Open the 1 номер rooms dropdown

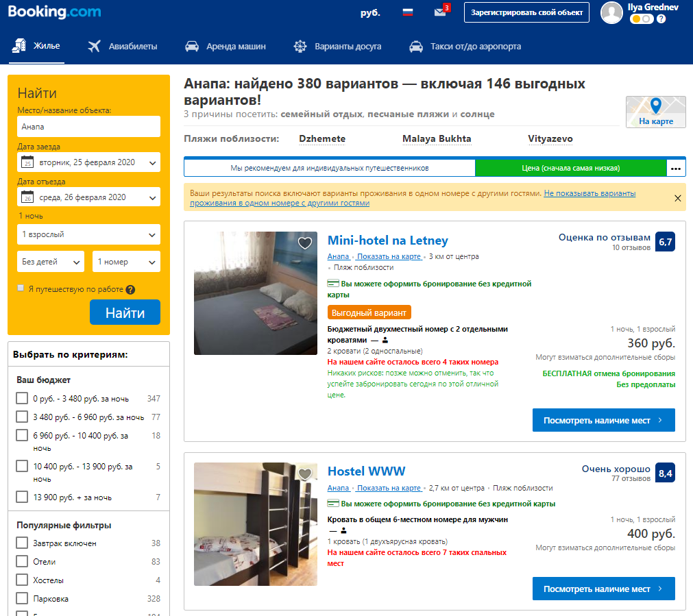point(126,262)
